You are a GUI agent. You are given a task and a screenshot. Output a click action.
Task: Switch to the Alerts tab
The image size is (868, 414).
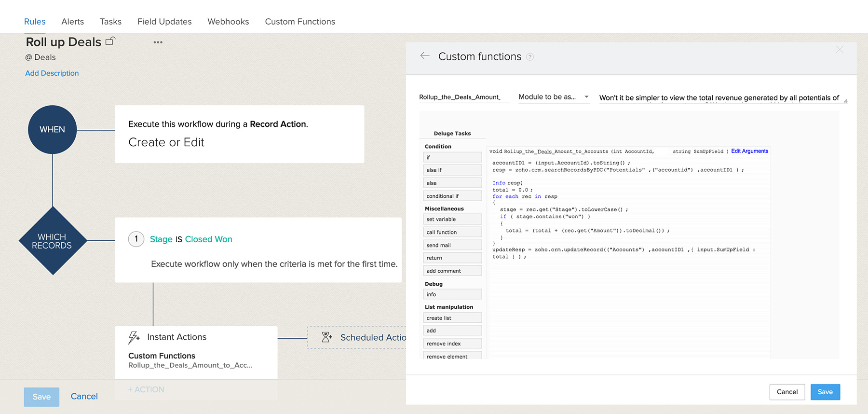72,22
